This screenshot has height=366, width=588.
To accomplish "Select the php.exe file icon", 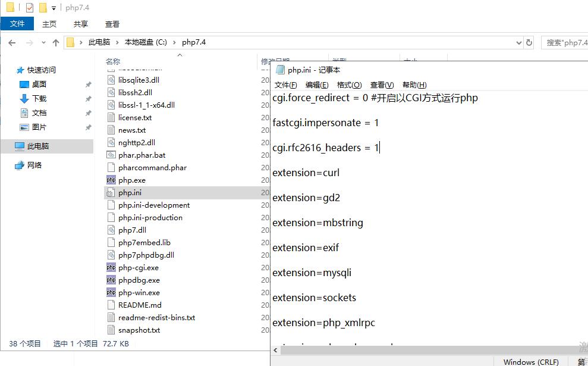I will 111,180.
